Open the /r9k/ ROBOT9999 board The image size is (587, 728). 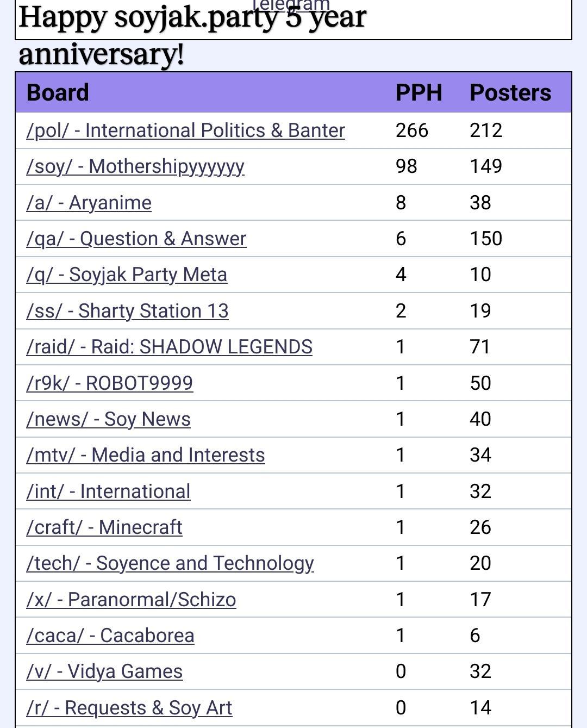tap(109, 383)
